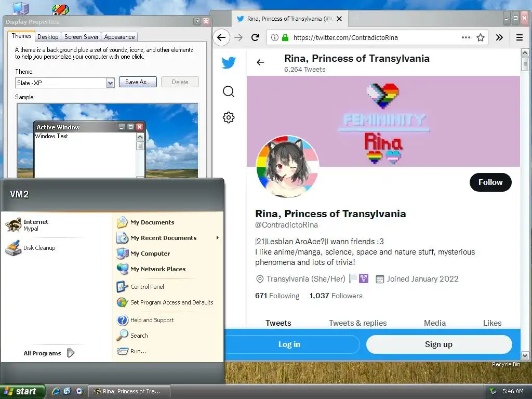The height and width of the screenshot is (399, 532).
Task: Click the browser Back navigation button
Action: click(221, 37)
